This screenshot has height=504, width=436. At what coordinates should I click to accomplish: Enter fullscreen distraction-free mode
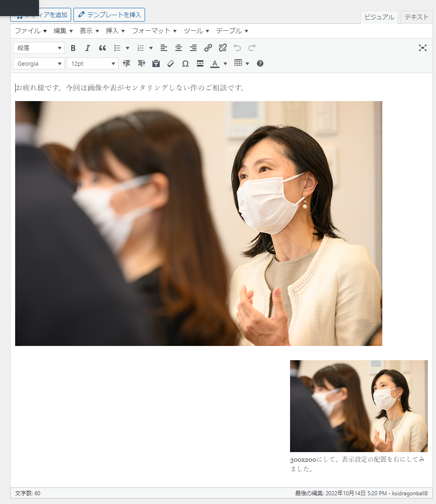pos(423,48)
